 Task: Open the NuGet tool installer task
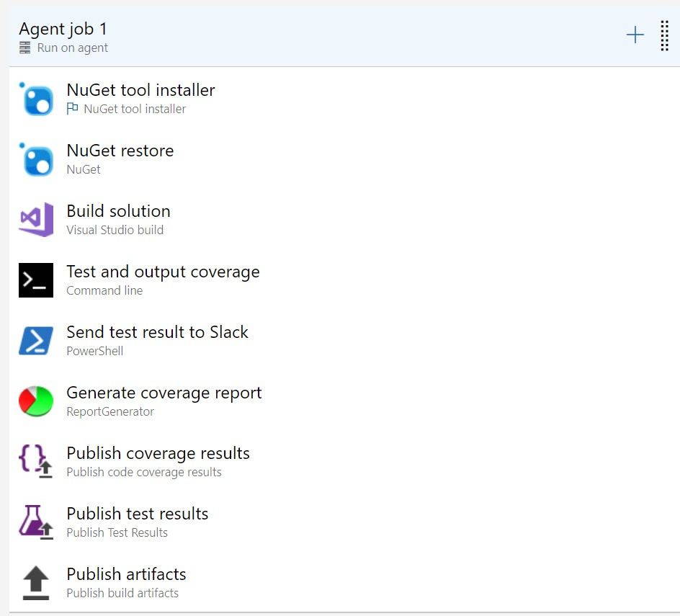[x=140, y=91]
